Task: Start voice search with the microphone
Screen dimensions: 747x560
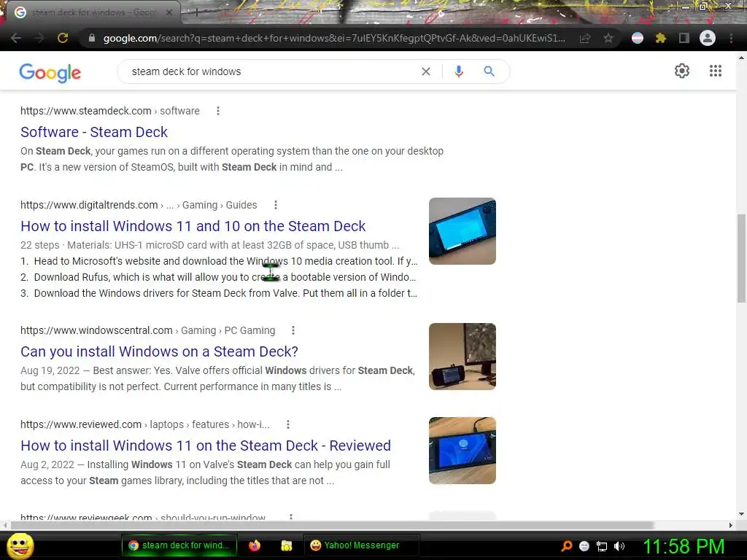Action: [x=459, y=71]
